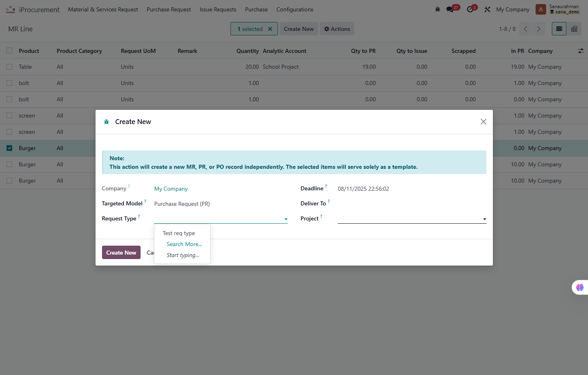This screenshot has height=375, width=588.
Task: Open debug bug icon in top bar
Action: [x=438, y=9]
